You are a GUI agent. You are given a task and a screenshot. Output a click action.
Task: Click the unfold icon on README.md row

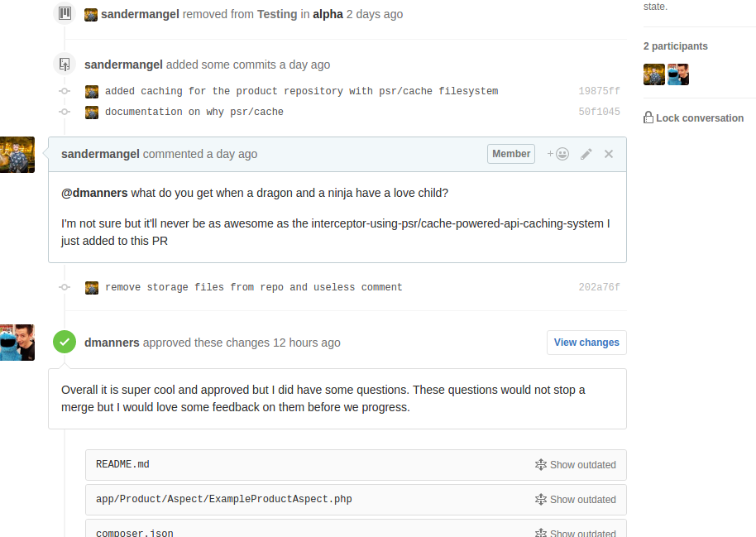(x=541, y=465)
